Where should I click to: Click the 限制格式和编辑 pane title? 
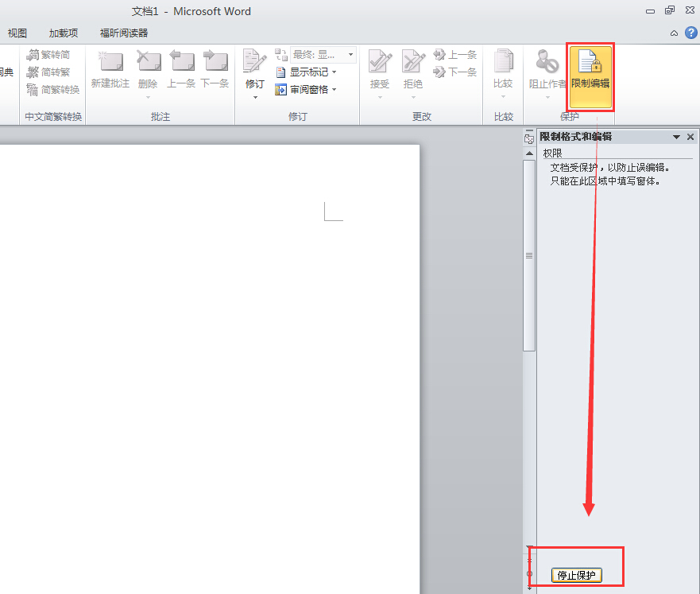click(576, 137)
